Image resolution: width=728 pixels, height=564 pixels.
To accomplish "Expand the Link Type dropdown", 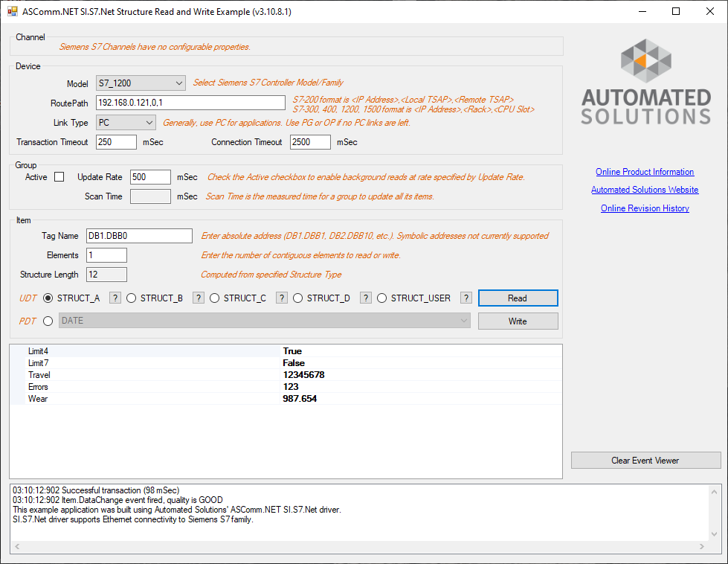I will tap(125, 123).
